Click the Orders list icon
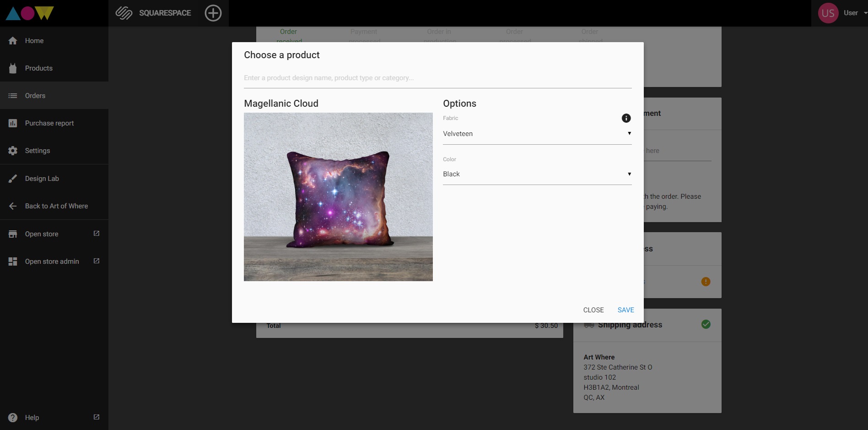 (13, 96)
